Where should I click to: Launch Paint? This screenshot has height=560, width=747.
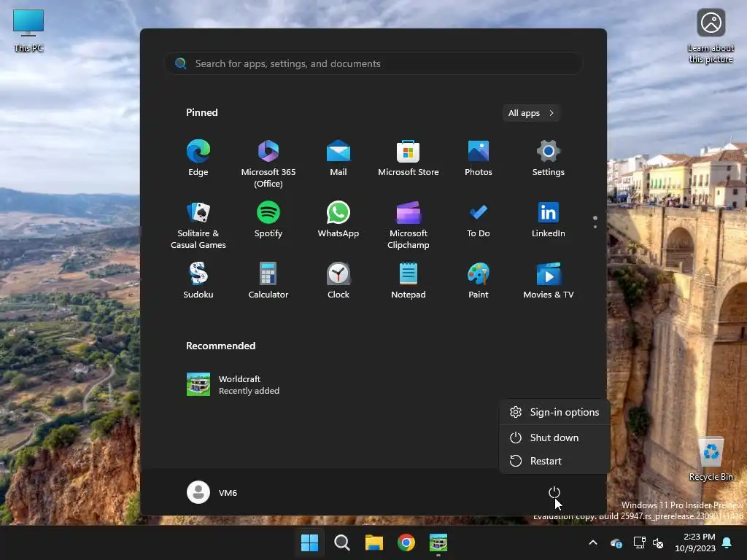click(479, 281)
